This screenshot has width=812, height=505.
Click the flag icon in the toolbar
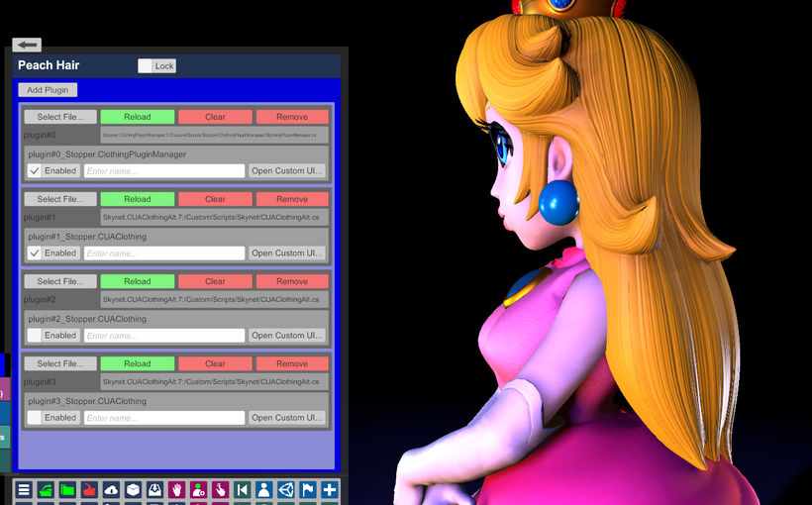(308, 489)
